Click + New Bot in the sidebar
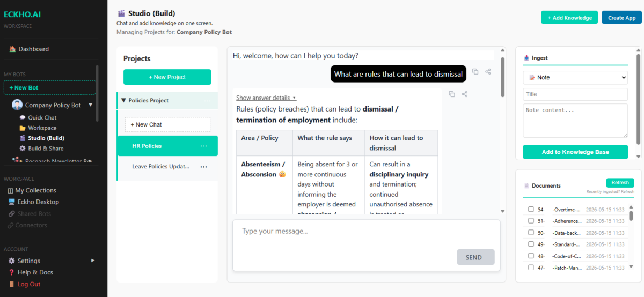The image size is (644, 297). coord(50,87)
